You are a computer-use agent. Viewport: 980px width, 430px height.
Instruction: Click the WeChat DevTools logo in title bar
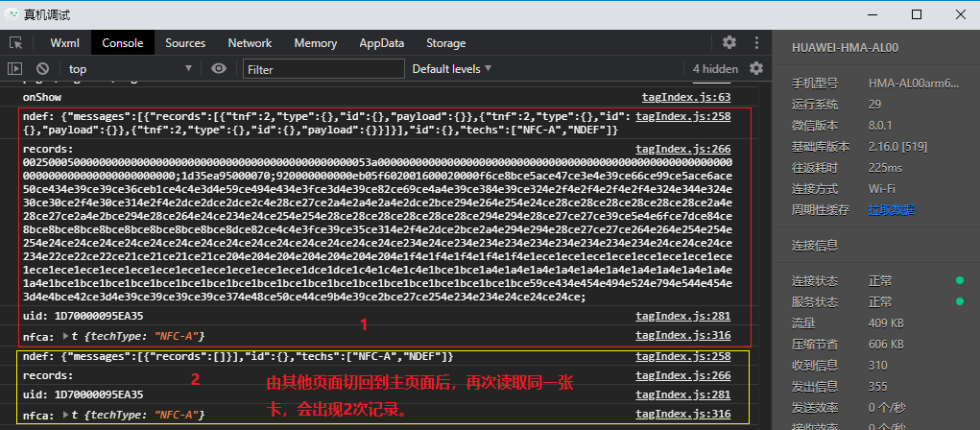pos(12,13)
